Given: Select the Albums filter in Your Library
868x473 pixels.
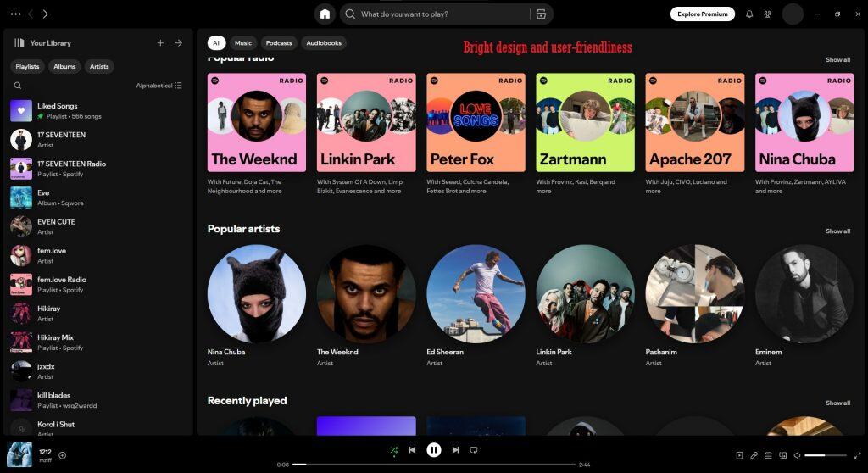Looking at the screenshot, I should coord(64,66).
